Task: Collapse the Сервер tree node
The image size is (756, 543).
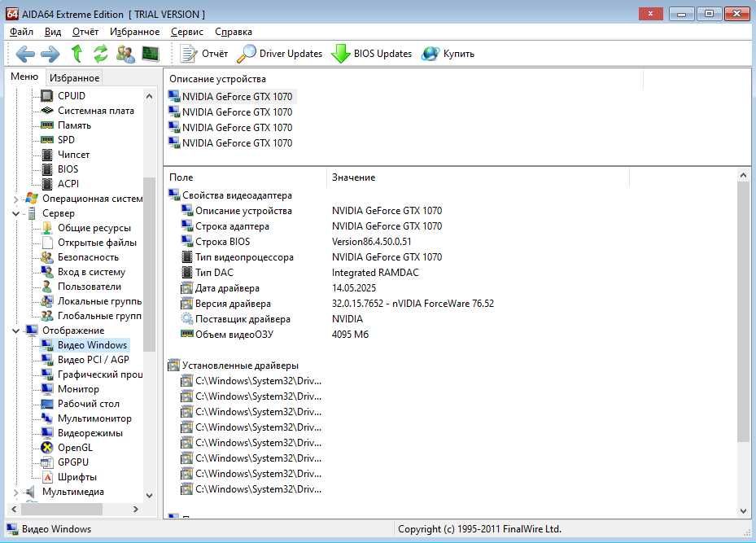Action: coord(16,213)
